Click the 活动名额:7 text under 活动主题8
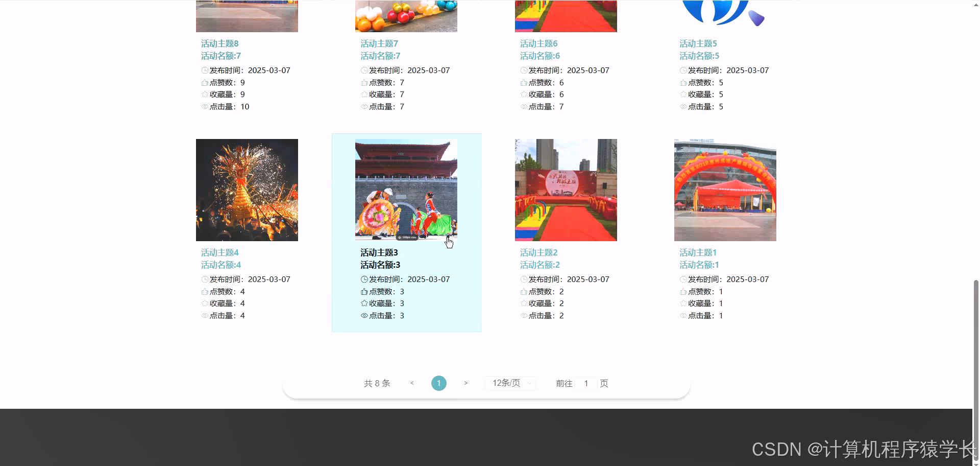The height and width of the screenshot is (466, 980). click(221, 56)
